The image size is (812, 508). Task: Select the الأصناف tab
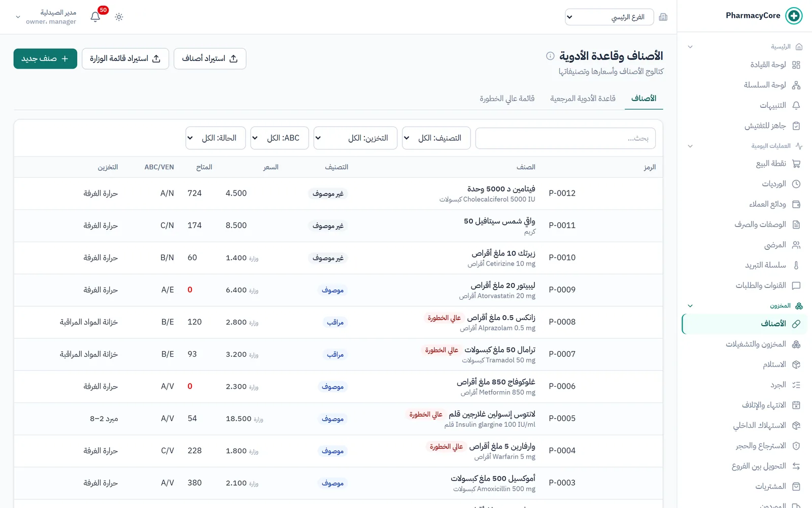point(644,99)
